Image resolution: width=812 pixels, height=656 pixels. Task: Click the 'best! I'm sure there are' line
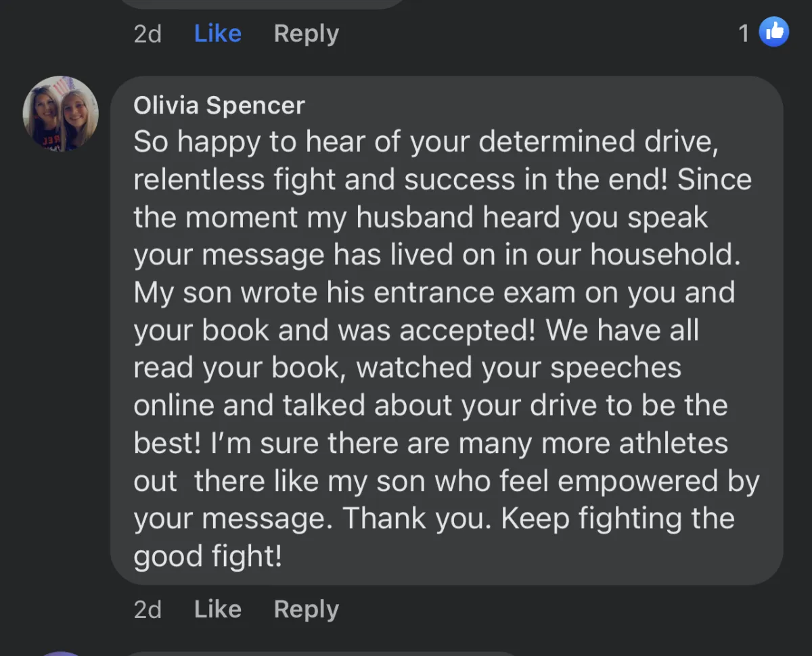coord(291,444)
